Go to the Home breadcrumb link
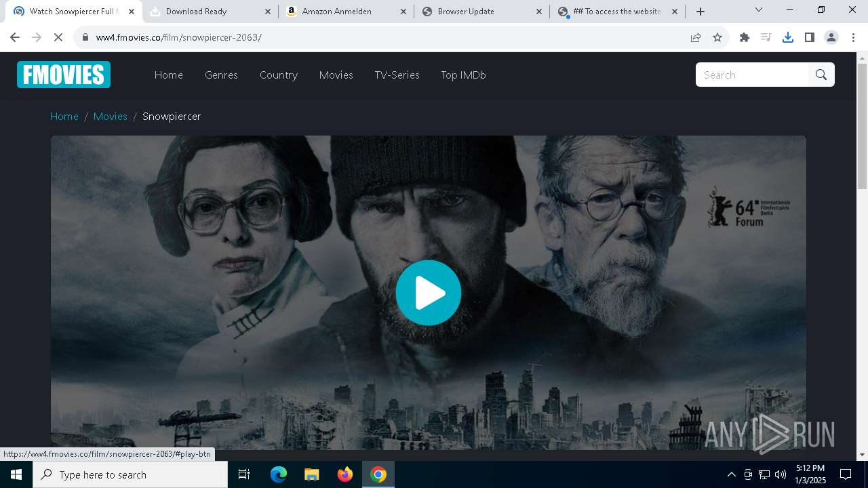Image resolution: width=868 pixels, height=488 pixels. (x=64, y=117)
